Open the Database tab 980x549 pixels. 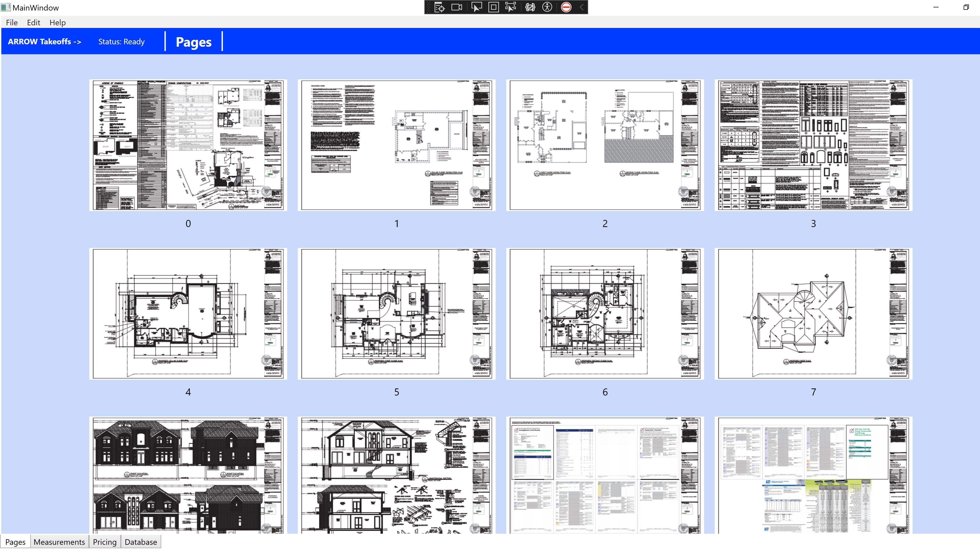[141, 542]
